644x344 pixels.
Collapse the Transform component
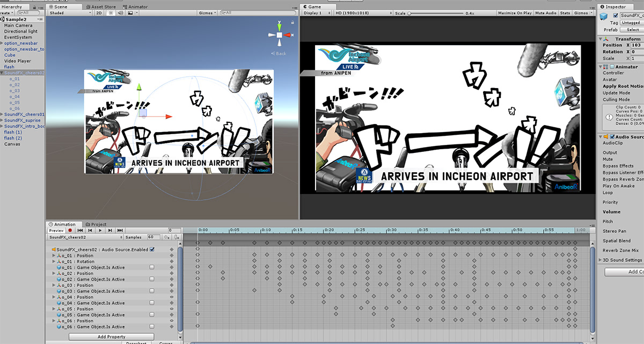coord(601,39)
